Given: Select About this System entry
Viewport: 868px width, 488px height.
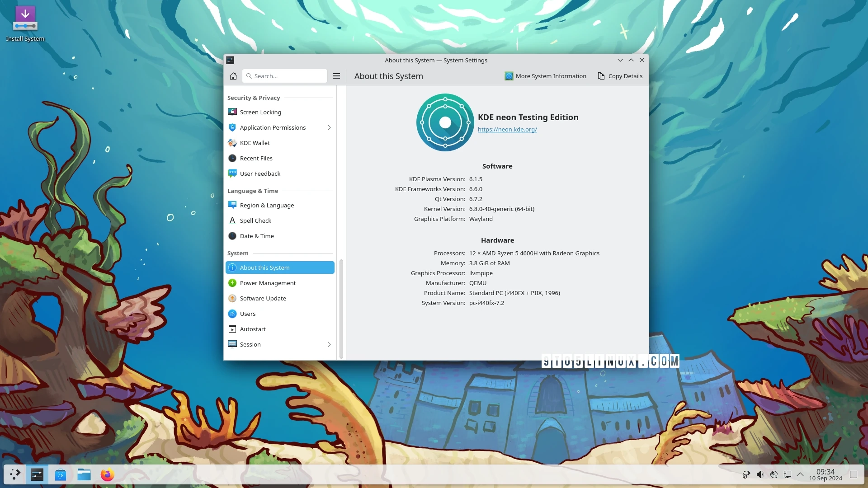Looking at the screenshot, I should 280,267.
